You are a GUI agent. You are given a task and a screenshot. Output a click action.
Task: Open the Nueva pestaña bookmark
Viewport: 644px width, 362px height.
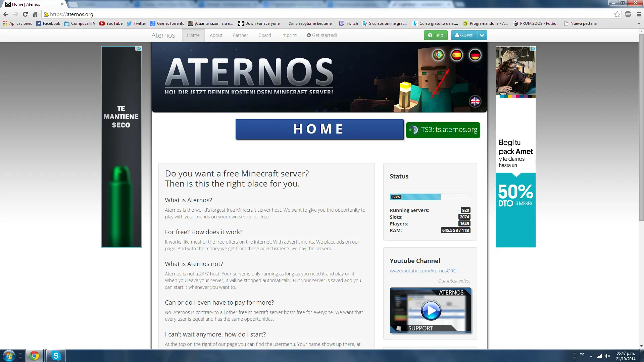click(x=580, y=23)
